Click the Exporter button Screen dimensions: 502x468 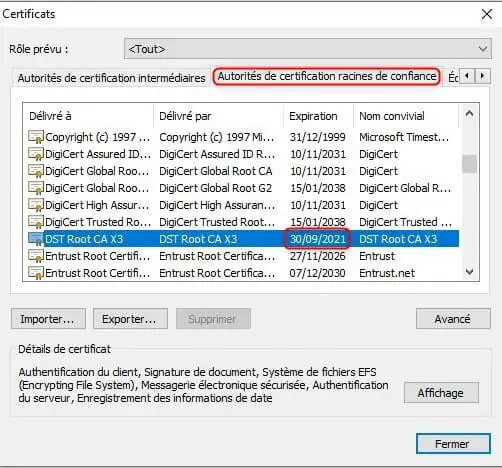pyautogui.click(x=130, y=319)
